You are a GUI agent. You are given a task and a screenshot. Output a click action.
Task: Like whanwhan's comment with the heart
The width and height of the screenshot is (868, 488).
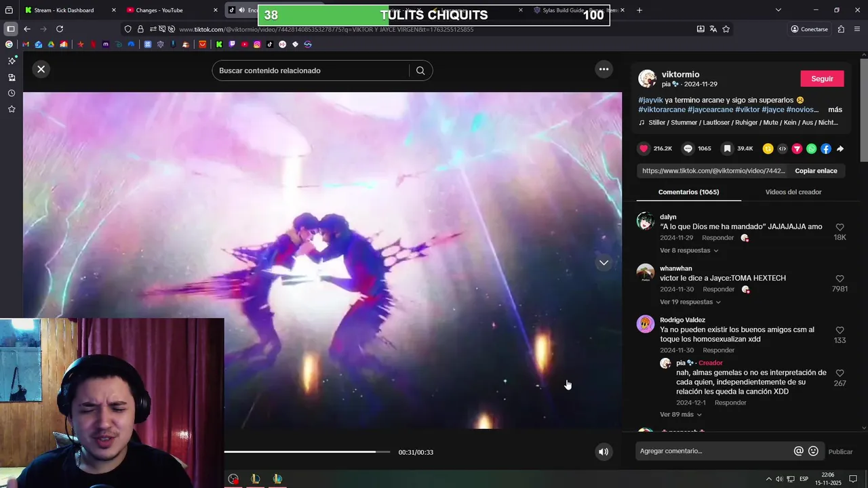tap(840, 279)
